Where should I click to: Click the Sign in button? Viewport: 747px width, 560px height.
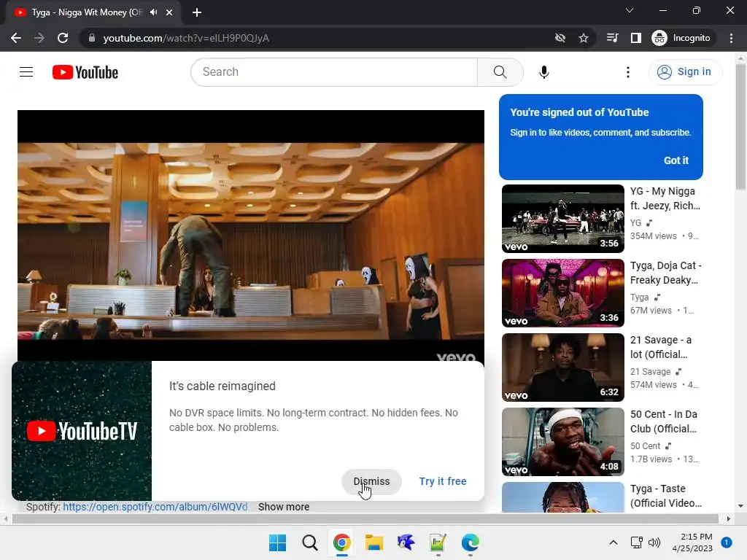click(685, 72)
